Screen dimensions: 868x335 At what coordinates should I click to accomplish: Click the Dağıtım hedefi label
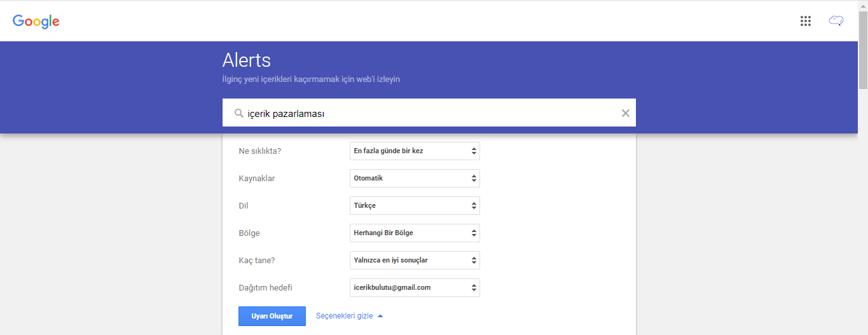click(265, 288)
